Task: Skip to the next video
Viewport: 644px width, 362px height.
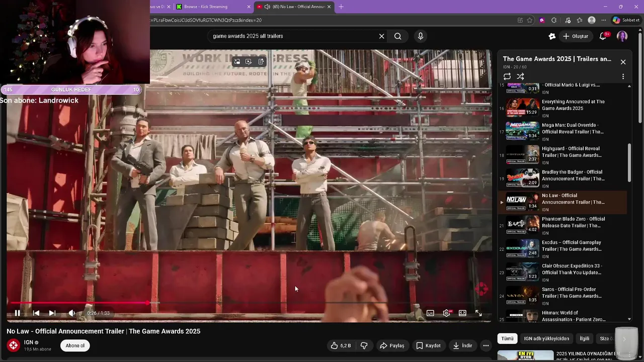Action: [52, 313]
